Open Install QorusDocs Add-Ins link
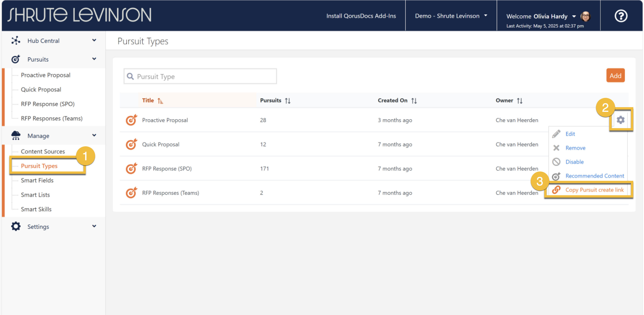Viewport: 644px width, 315px height. coord(361,16)
